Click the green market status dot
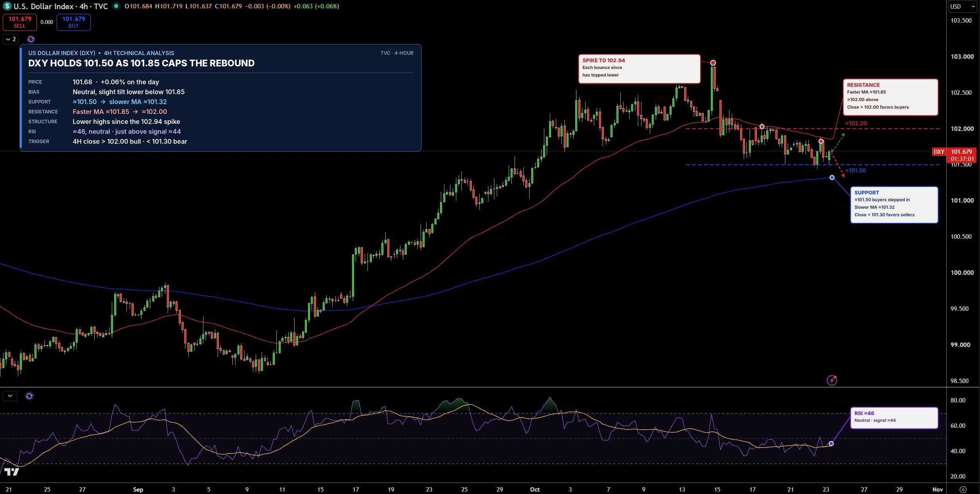Image resolution: width=980 pixels, height=494 pixels. 117,6
